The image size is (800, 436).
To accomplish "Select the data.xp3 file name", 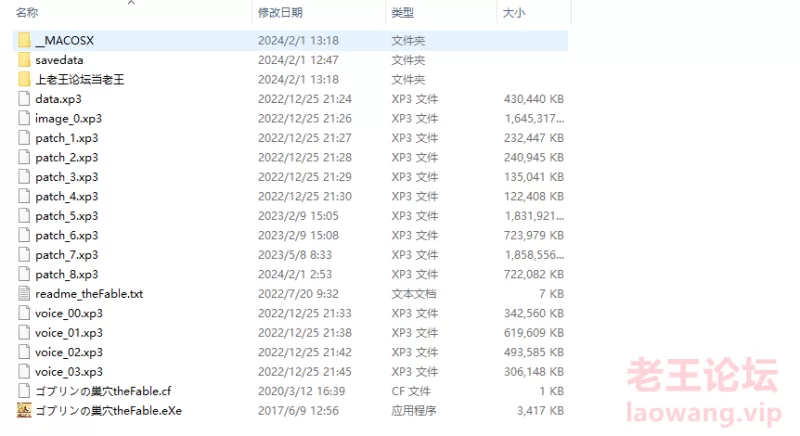I will pos(58,98).
